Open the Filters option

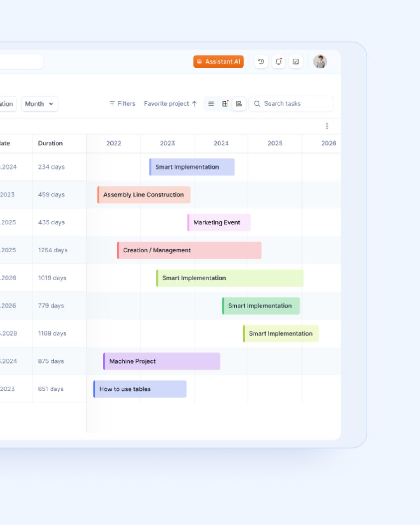point(122,104)
